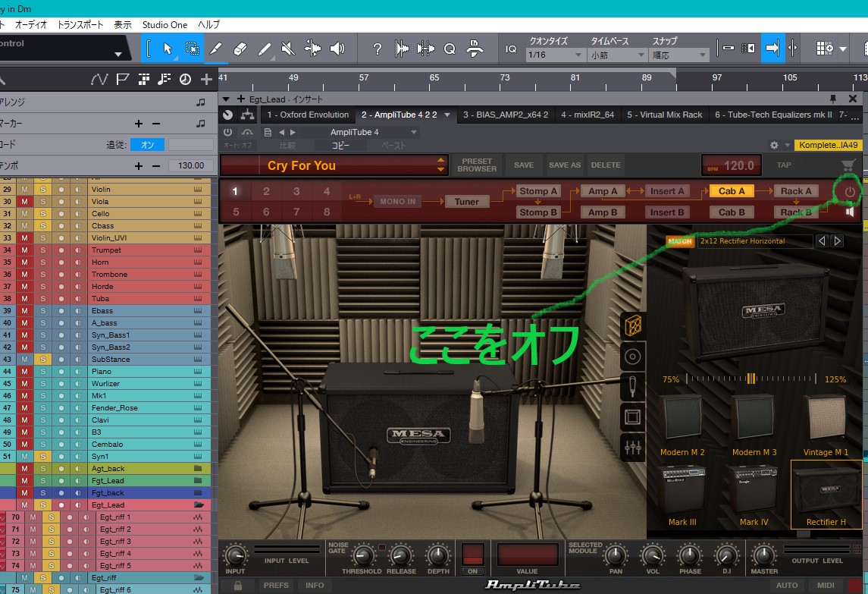Open the routing view icon beside the plugin tabs

(x=247, y=115)
